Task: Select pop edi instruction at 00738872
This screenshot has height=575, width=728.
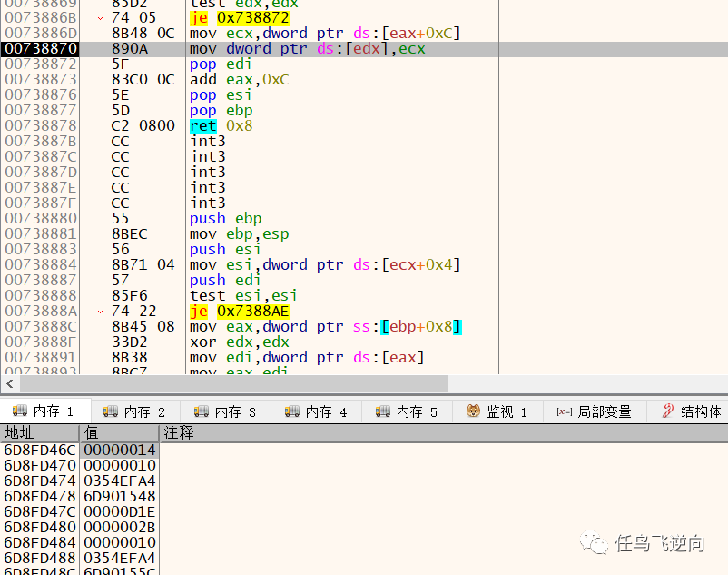Action: (x=221, y=64)
